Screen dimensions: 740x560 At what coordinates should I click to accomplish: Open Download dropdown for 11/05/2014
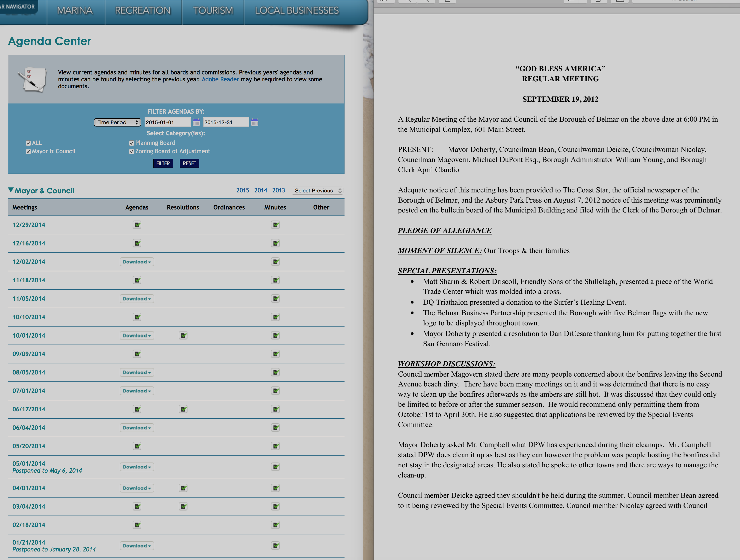click(137, 299)
